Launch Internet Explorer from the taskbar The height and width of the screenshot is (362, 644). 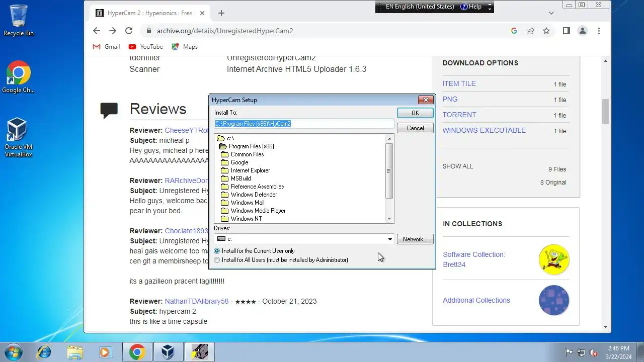pyautogui.click(x=44, y=352)
